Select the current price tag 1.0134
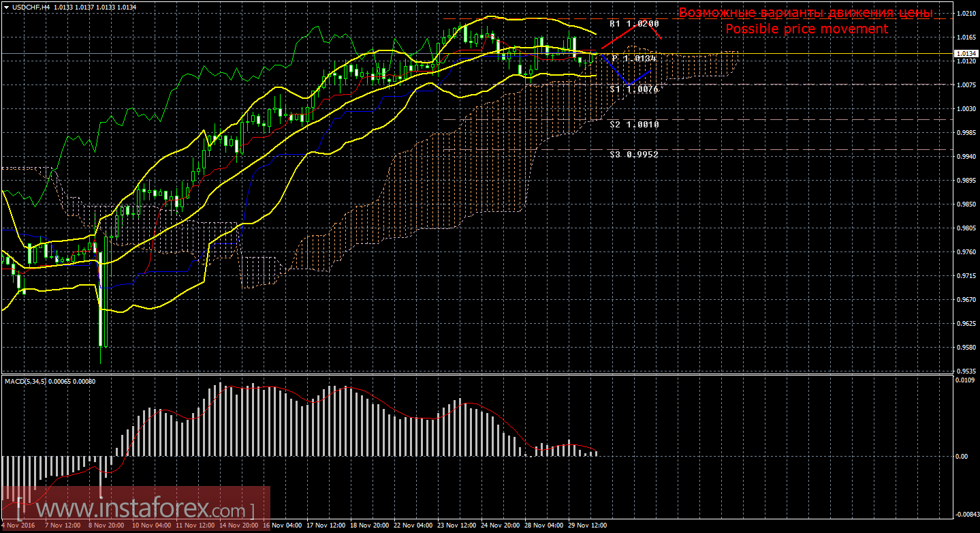This screenshot has width=980, height=533. click(x=965, y=53)
